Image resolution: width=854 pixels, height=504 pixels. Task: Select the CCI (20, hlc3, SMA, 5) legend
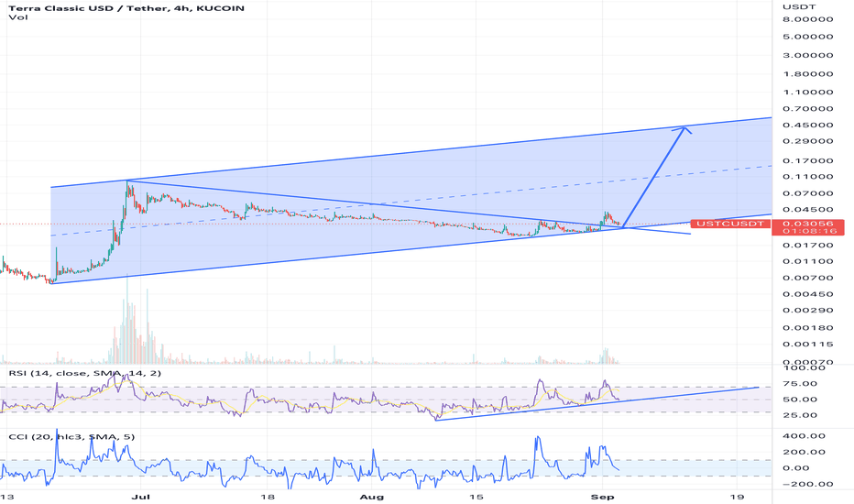click(71, 437)
